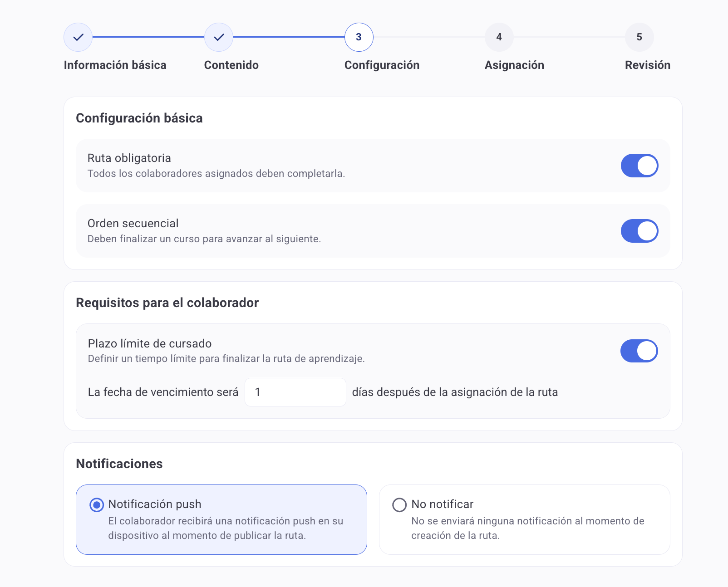
Task: Open the Revisión step label
Action: click(647, 65)
